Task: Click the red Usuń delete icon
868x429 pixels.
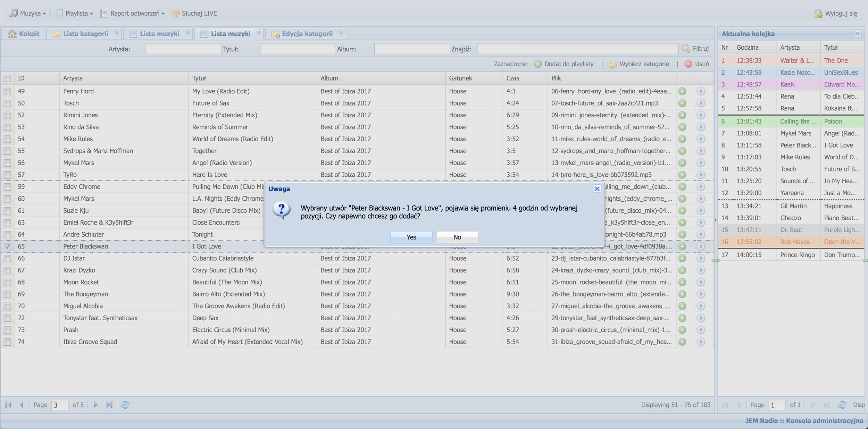Action: point(688,64)
